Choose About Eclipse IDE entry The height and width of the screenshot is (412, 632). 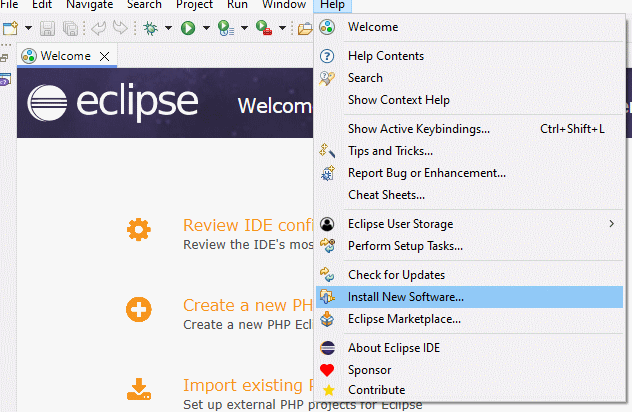(470, 348)
